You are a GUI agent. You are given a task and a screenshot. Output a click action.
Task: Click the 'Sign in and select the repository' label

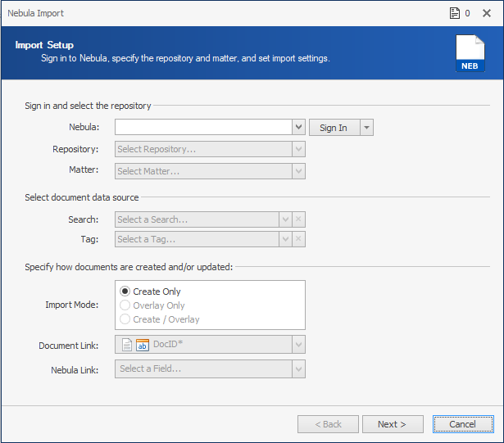[88, 106]
